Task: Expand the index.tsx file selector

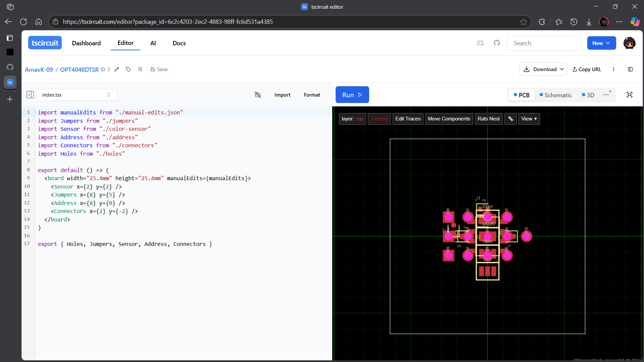Action: click(77, 95)
